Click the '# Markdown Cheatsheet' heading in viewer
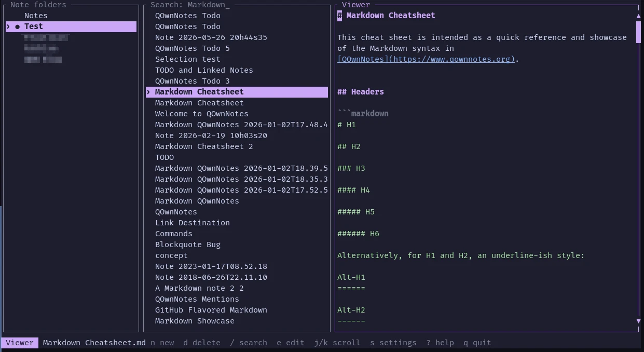This screenshot has height=352, width=644. tap(386, 16)
